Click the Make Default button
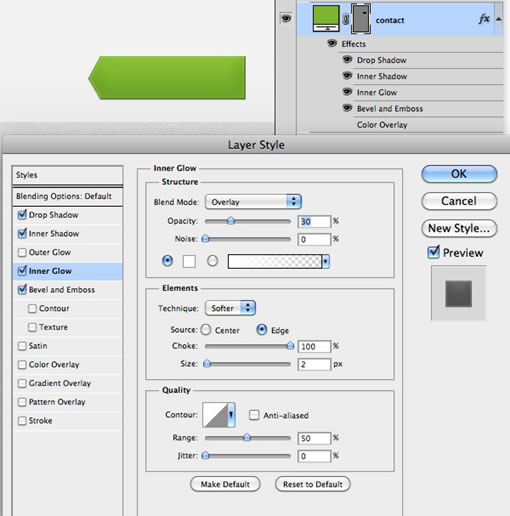 [225, 484]
